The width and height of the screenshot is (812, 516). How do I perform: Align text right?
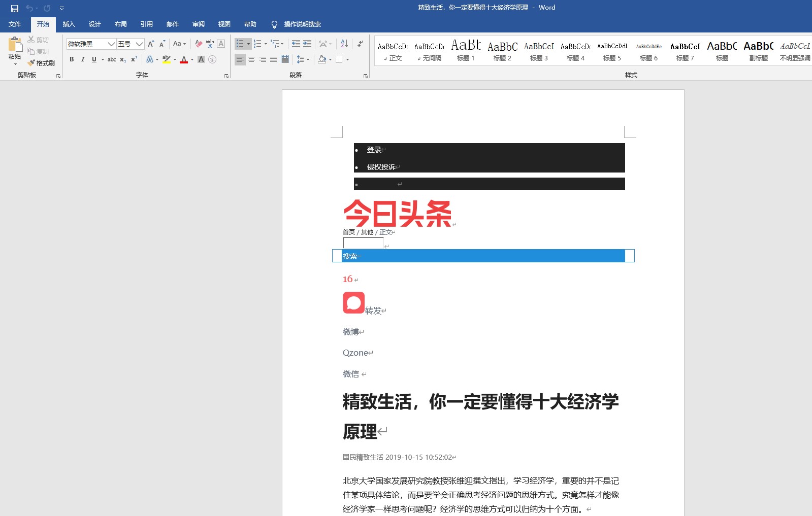[263, 59]
